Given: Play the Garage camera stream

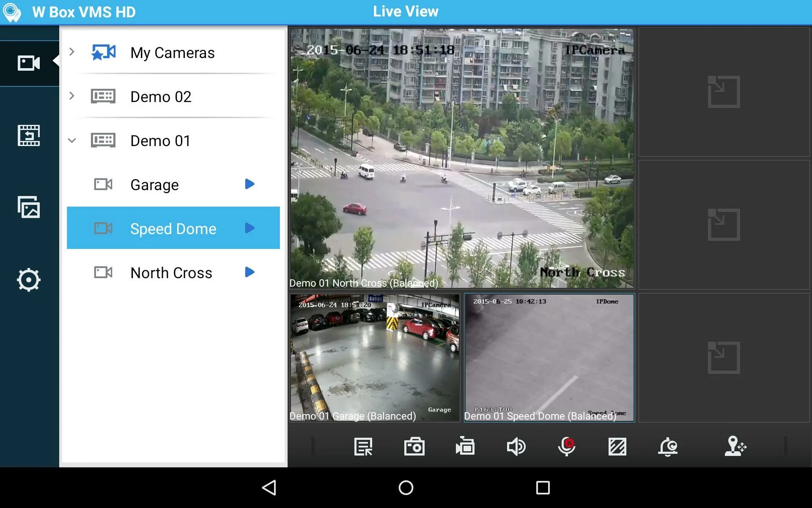Looking at the screenshot, I should coord(250,184).
